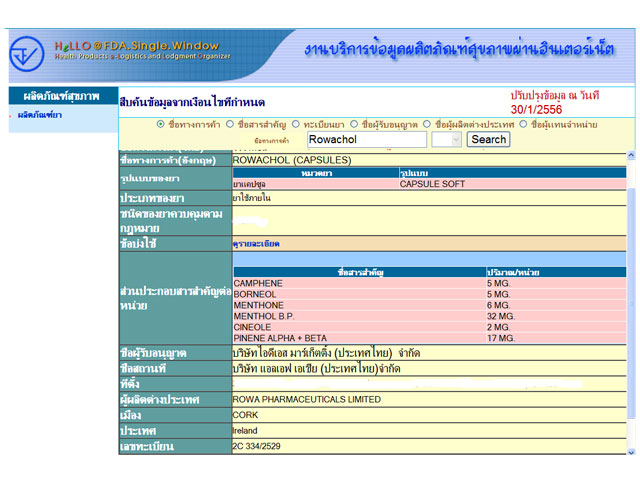Select the ชื่อผู้แทนจำหน่าย radio button
640x480 pixels.
(x=523, y=124)
